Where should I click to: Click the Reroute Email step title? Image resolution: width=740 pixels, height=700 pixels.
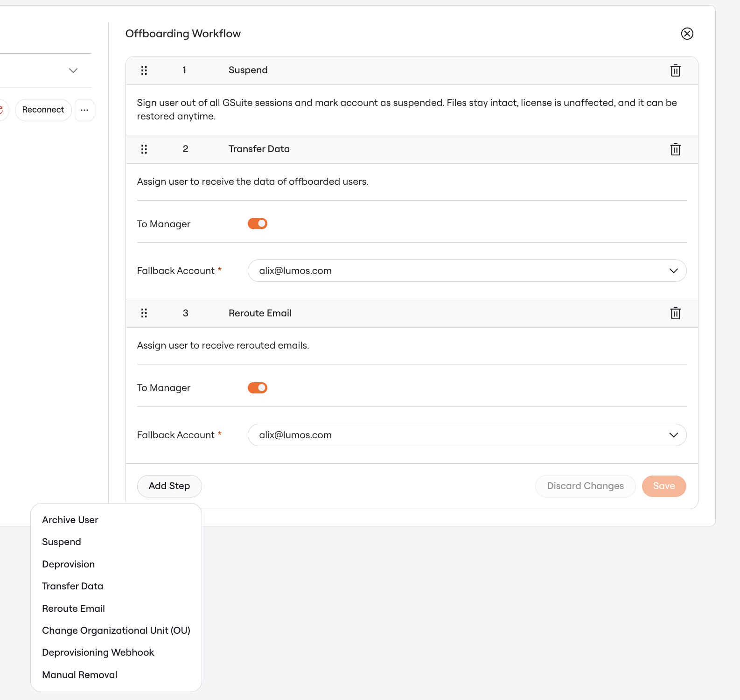[x=260, y=313]
